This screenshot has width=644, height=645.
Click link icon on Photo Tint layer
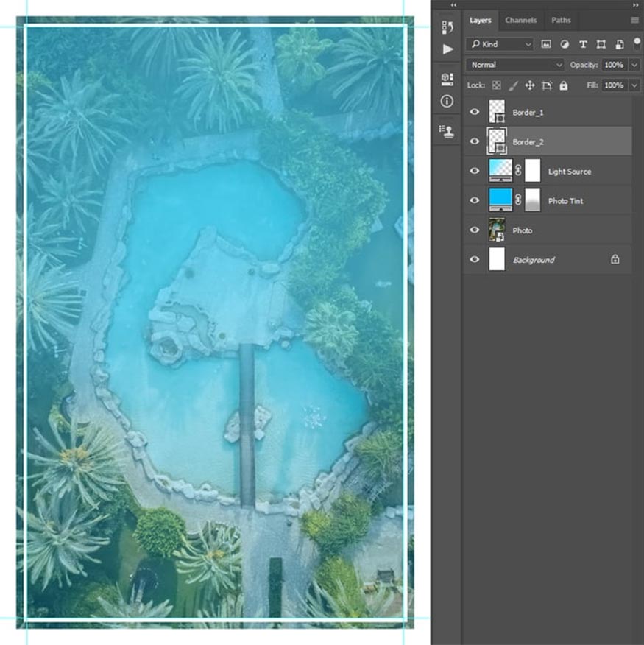518,200
